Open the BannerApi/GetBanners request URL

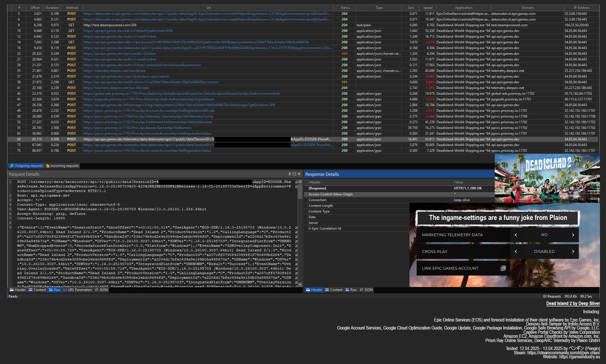pos(138,128)
